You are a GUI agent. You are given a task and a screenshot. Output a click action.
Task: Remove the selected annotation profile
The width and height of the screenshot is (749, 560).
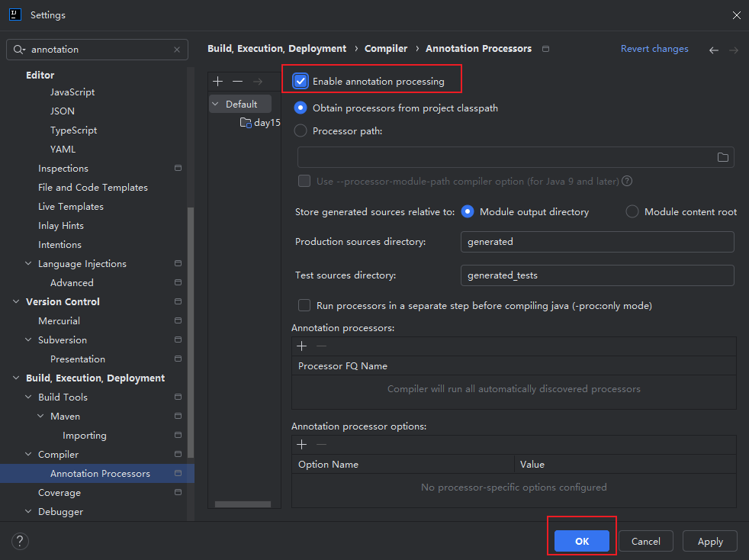[237, 81]
